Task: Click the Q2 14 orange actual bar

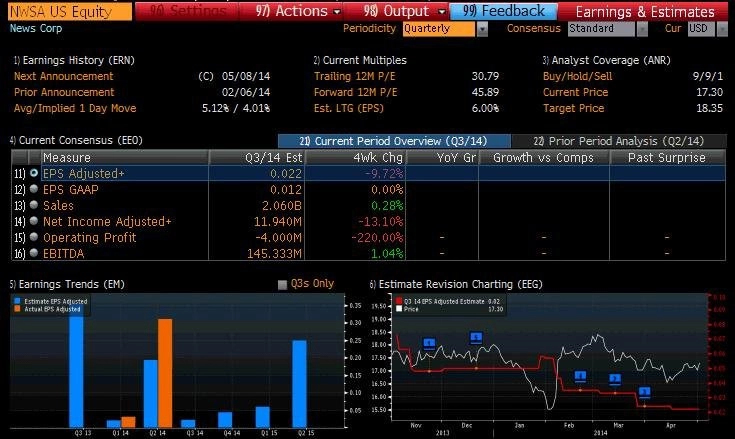Action: click(x=165, y=373)
